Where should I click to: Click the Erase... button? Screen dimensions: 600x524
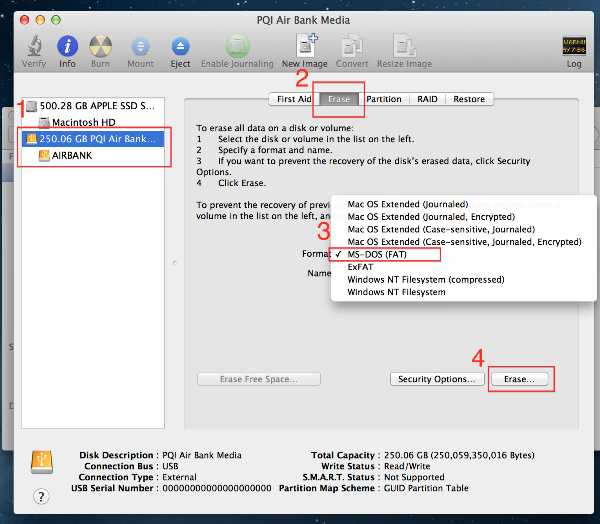pyautogui.click(x=519, y=379)
